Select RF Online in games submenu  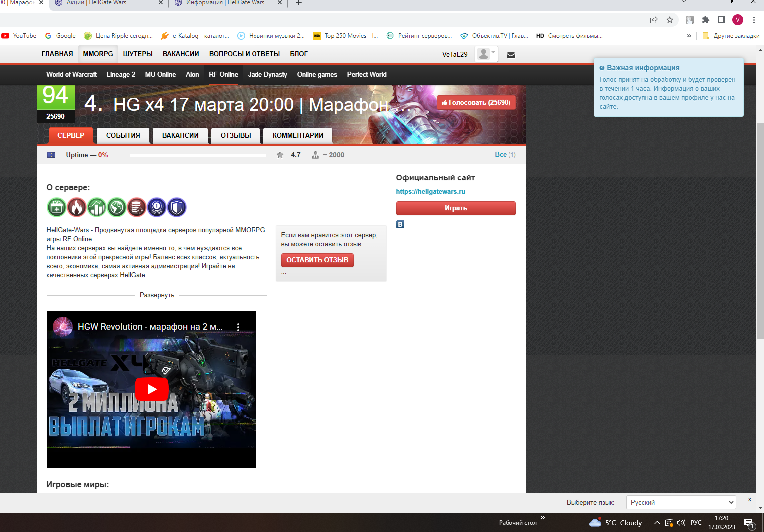pyautogui.click(x=223, y=74)
